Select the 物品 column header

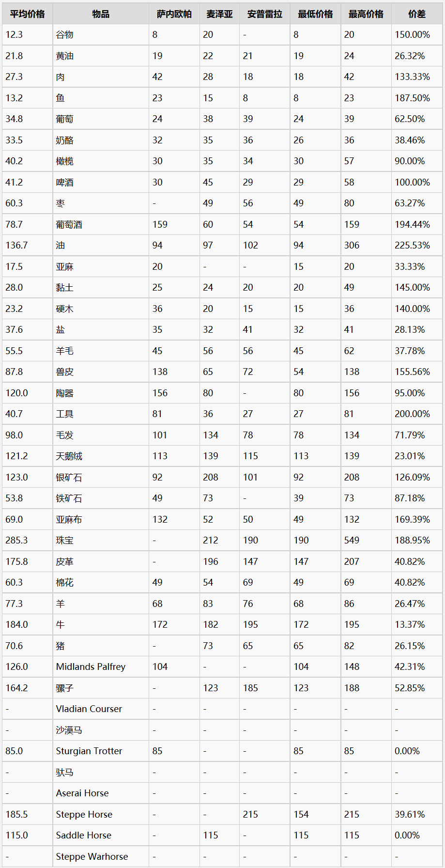click(101, 14)
